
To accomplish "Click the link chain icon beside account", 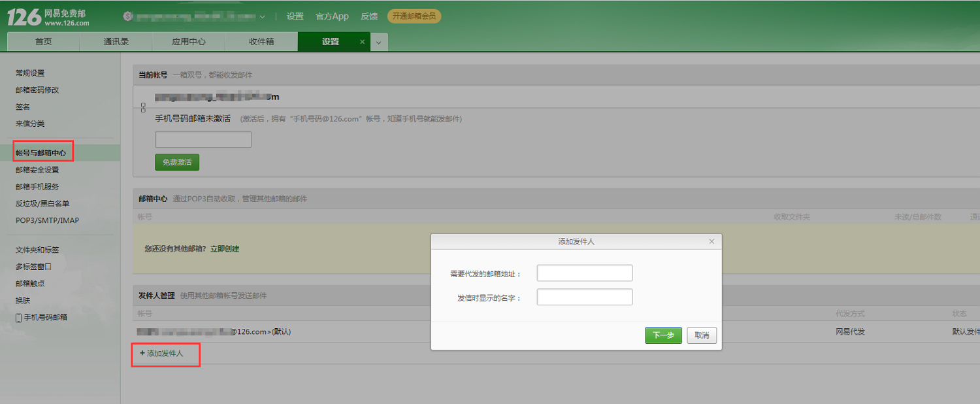I will [x=144, y=107].
